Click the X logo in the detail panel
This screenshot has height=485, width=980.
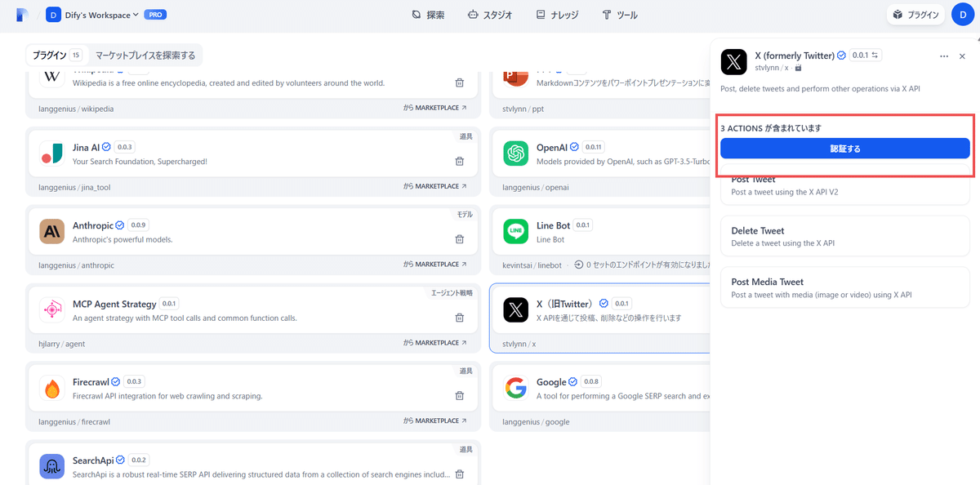pyautogui.click(x=733, y=61)
